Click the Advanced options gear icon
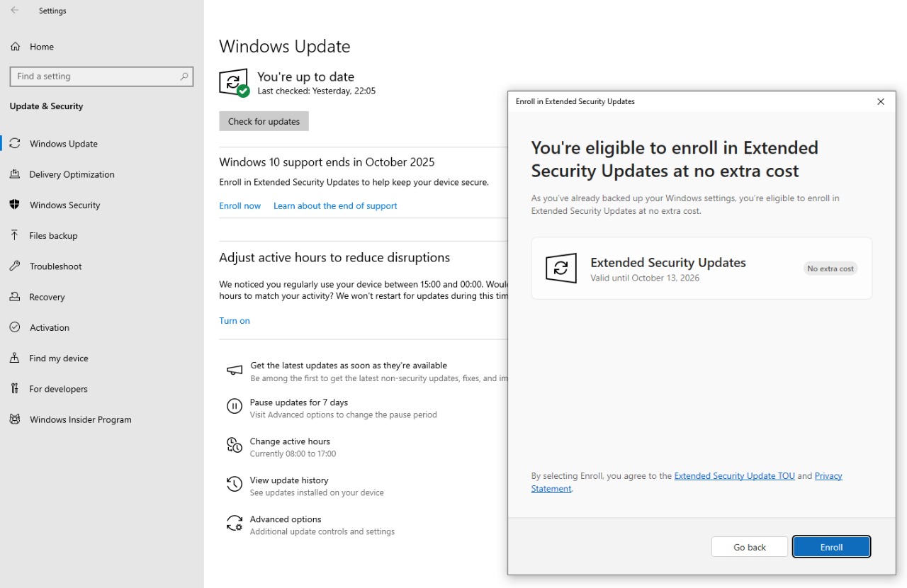Viewport: 907px width, 588px height. tap(234, 523)
